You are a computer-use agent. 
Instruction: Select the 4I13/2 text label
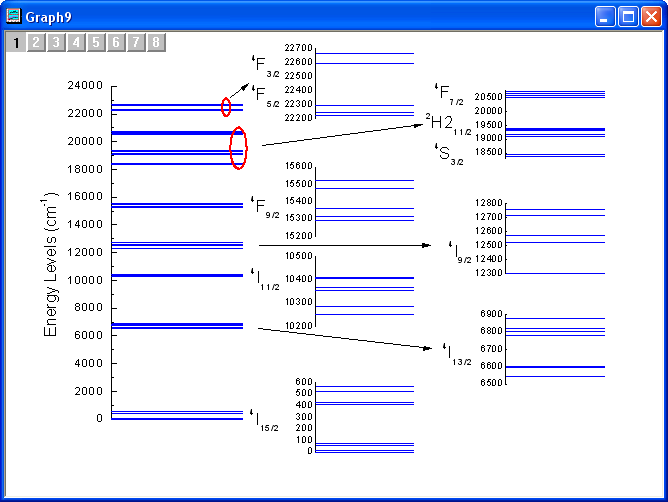(x=457, y=353)
